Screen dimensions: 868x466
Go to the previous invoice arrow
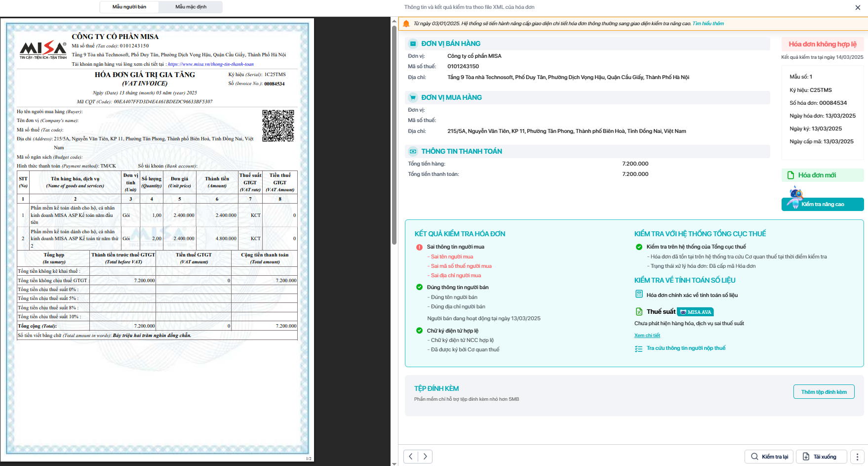tap(411, 457)
